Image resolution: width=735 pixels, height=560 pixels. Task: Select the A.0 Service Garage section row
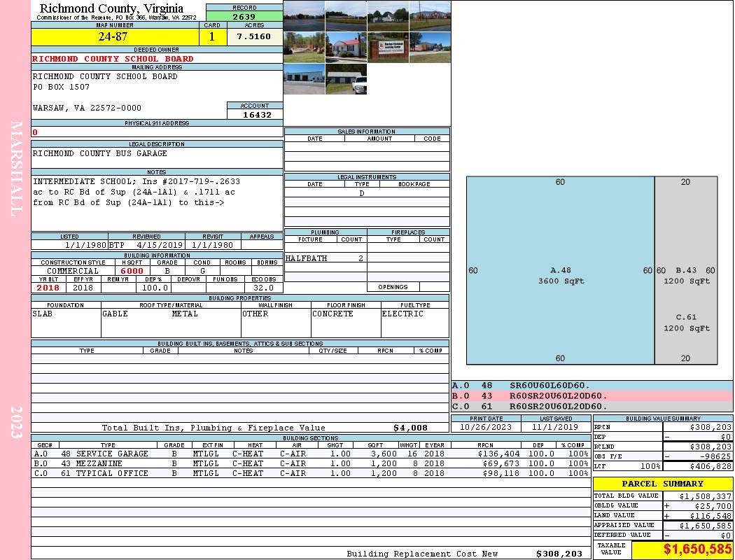click(309, 454)
